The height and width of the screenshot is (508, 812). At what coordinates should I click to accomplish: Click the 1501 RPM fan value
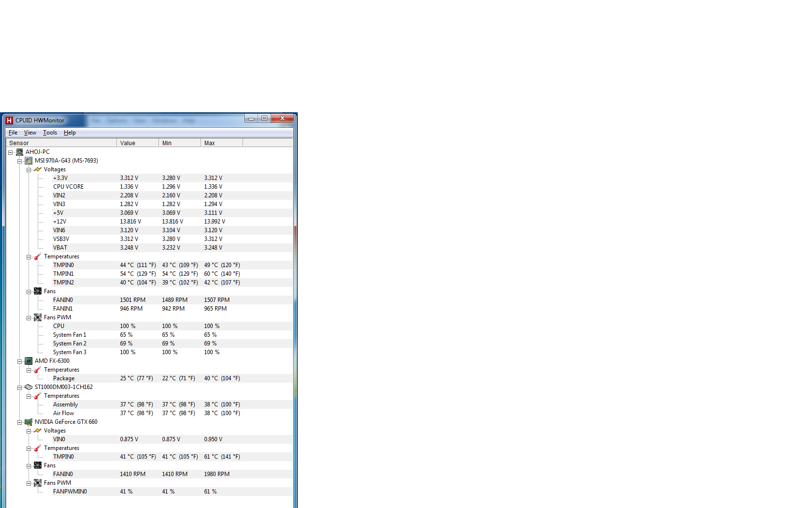[133, 300]
